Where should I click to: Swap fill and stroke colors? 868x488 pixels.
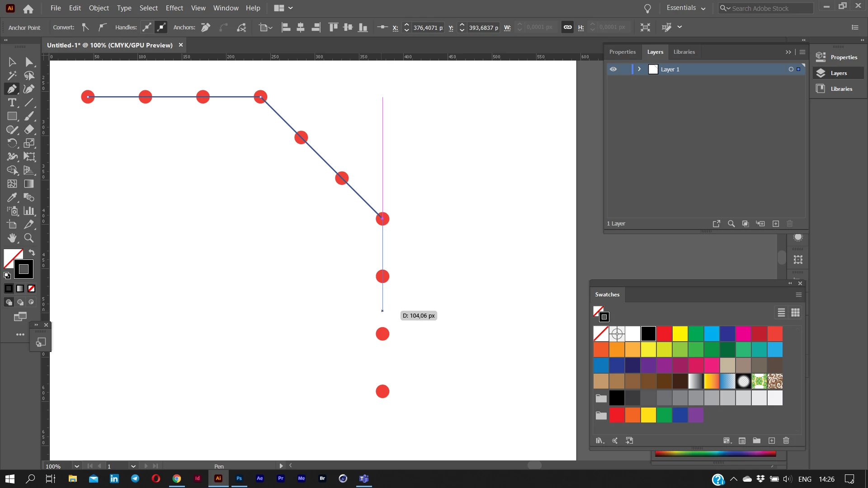tap(32, 253)
